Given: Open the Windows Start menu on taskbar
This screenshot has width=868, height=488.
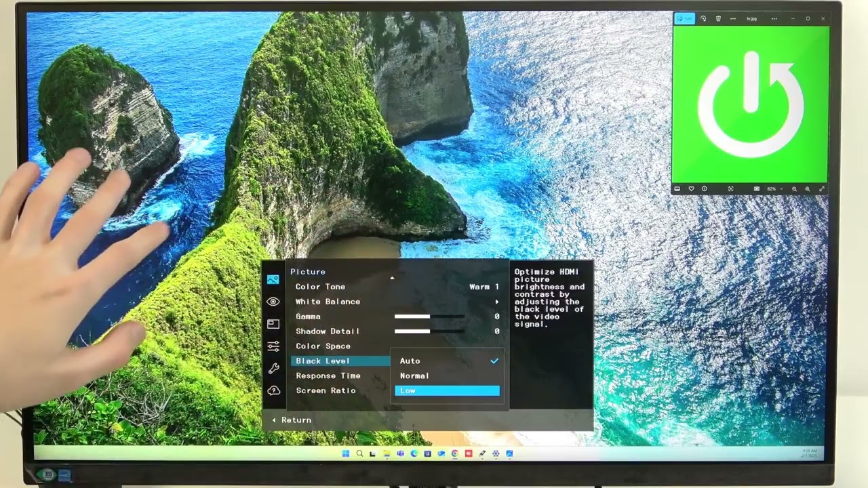Looking at the screenshot, I should click(x=346, y=453).
